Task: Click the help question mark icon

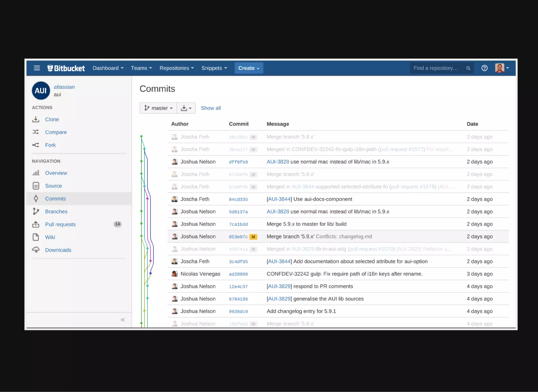Action: tap(484, 68)
